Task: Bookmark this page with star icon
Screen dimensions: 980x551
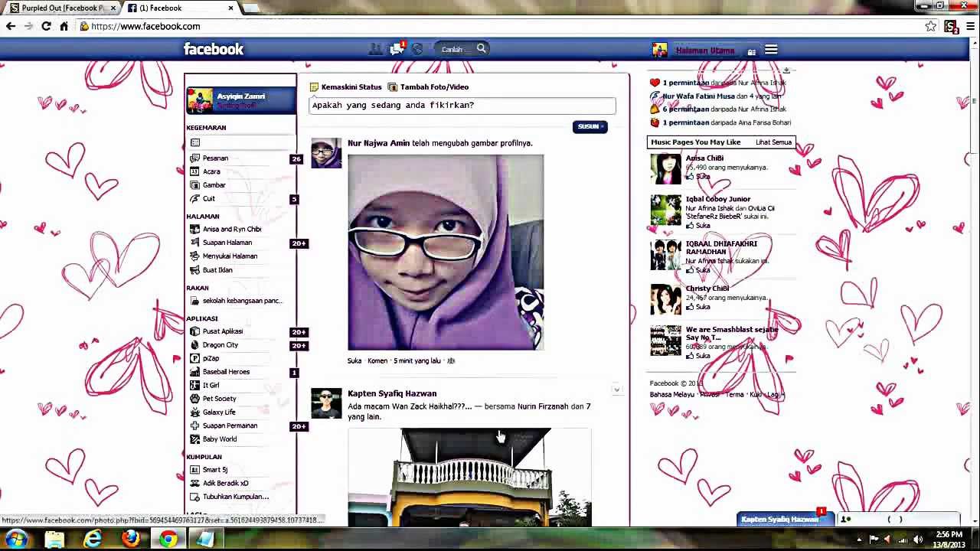Action: (x=930, y=26)
